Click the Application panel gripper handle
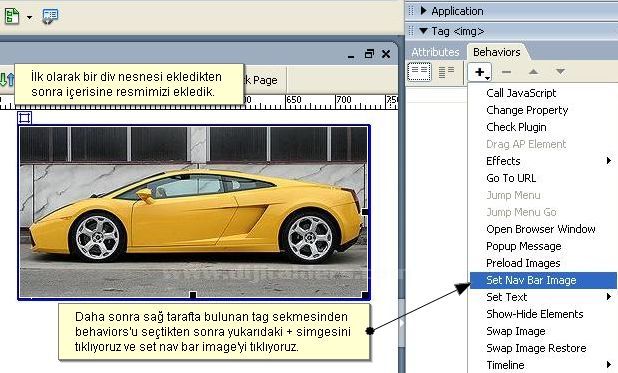 pos(411,11)
